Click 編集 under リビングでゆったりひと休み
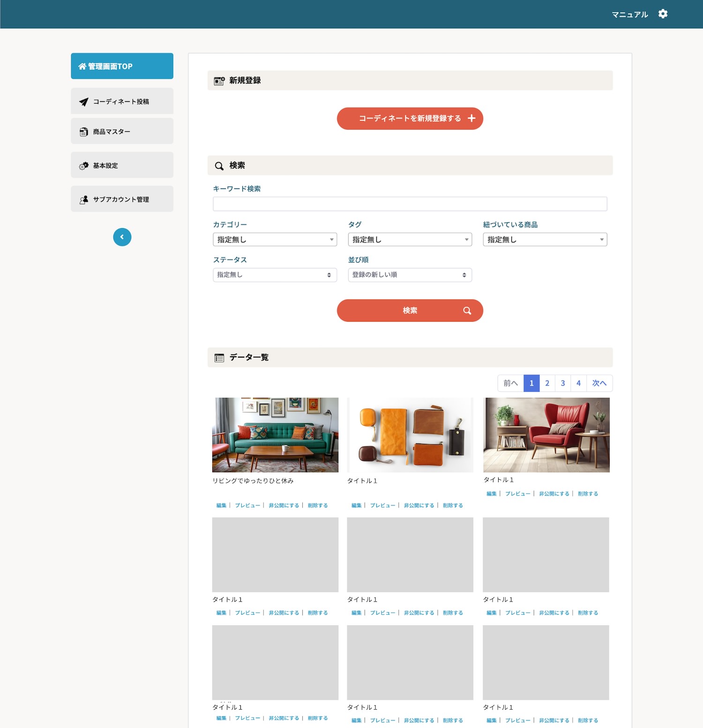703x728 pixels. 221,505
